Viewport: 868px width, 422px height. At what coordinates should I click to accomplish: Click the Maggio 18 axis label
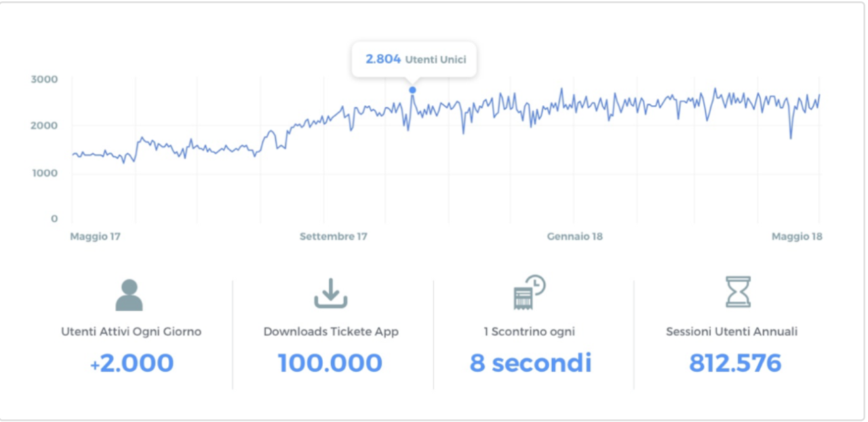797,237
